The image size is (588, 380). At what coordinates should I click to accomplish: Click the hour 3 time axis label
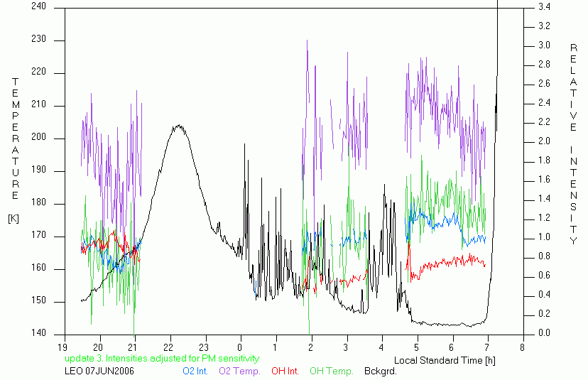[346, 347]
